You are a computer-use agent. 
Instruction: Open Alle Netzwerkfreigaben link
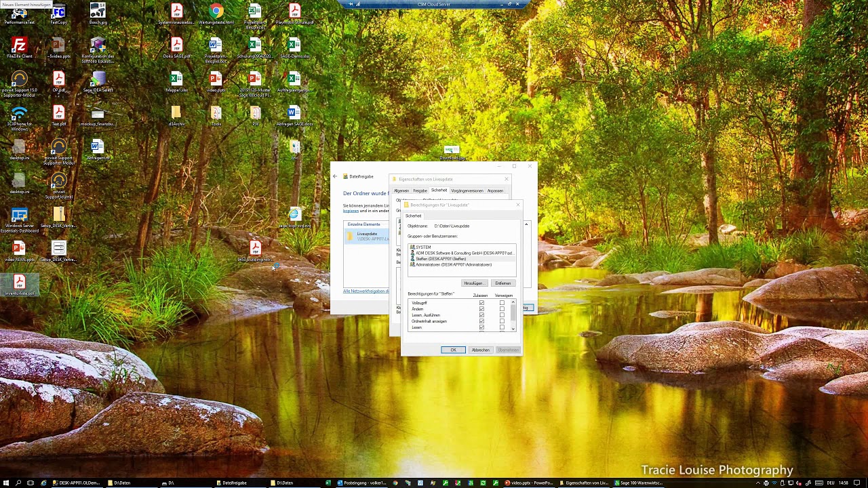point(366,291)
